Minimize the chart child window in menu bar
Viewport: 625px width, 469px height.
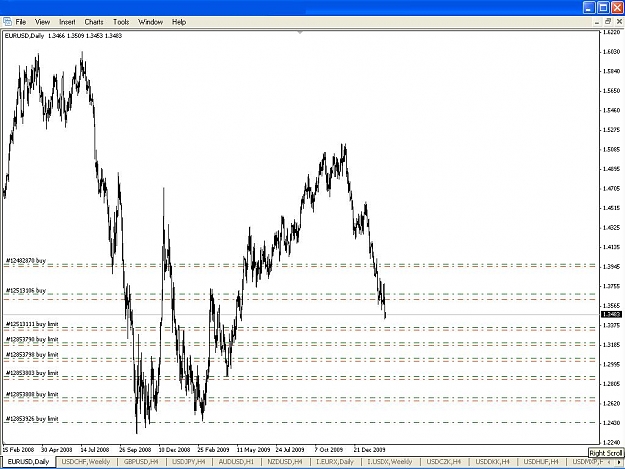[597, 22]
